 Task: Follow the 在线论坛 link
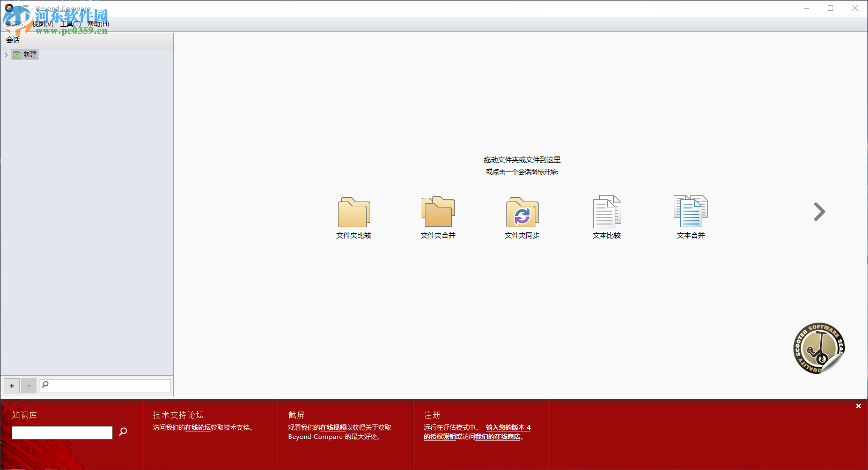click(x=198, y=428)
